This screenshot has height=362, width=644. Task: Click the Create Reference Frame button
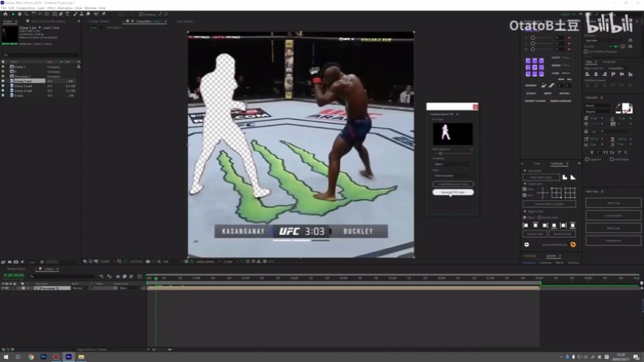tap(452, 184)
